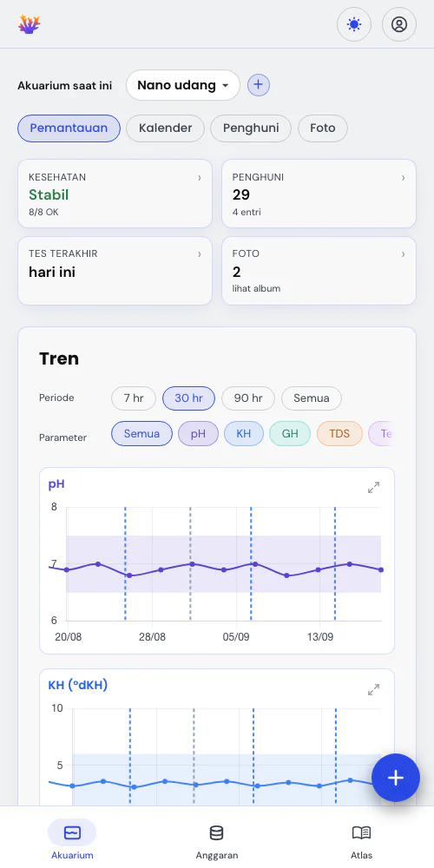Screen dimensions: 434x868
Task: Open the Akuarium bottom nav icon
Action: click(72, 832)
